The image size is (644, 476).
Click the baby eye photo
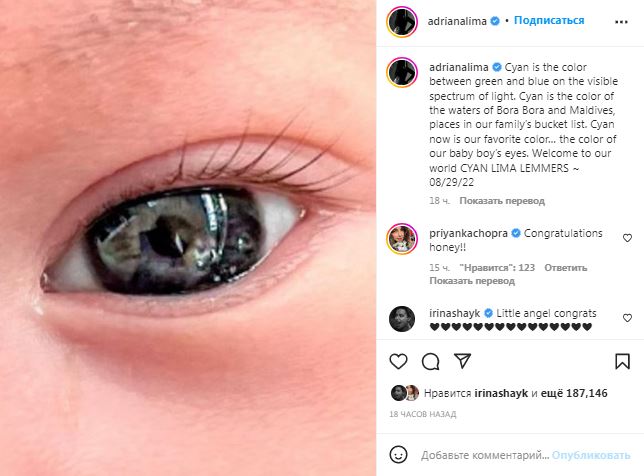[x=188, y=238]
